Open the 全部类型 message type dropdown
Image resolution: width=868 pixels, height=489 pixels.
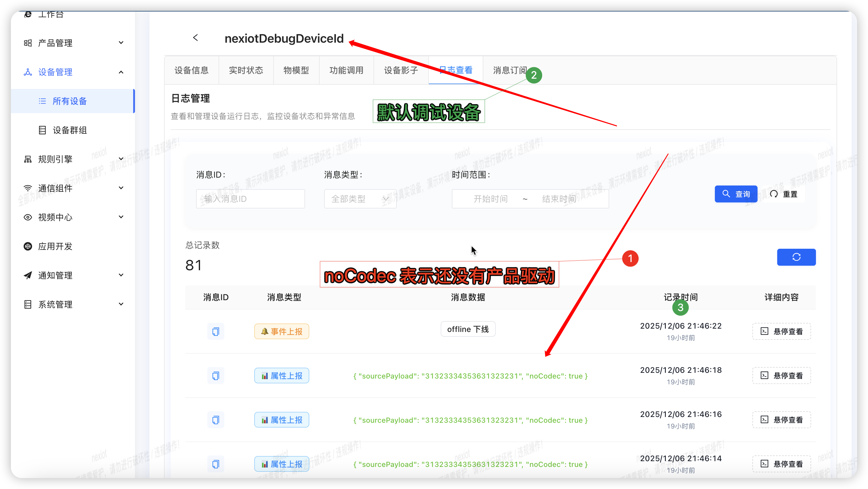[360, 199]
